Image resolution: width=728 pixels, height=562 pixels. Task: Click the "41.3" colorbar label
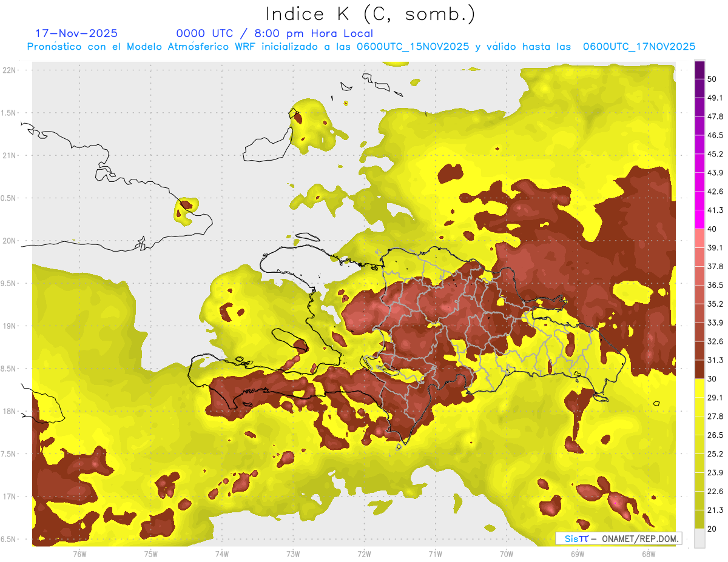[x=715, y=210]
